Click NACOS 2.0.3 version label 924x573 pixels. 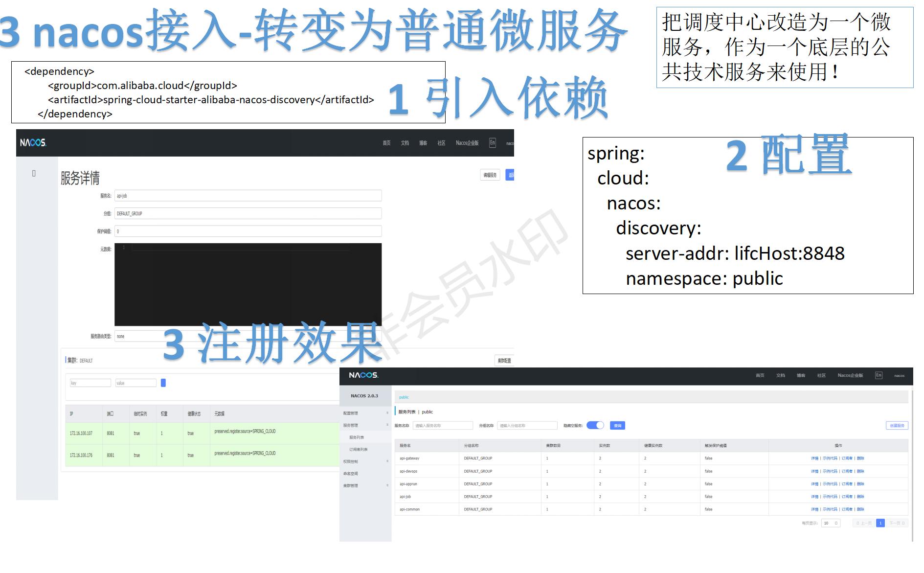(364, 396)
